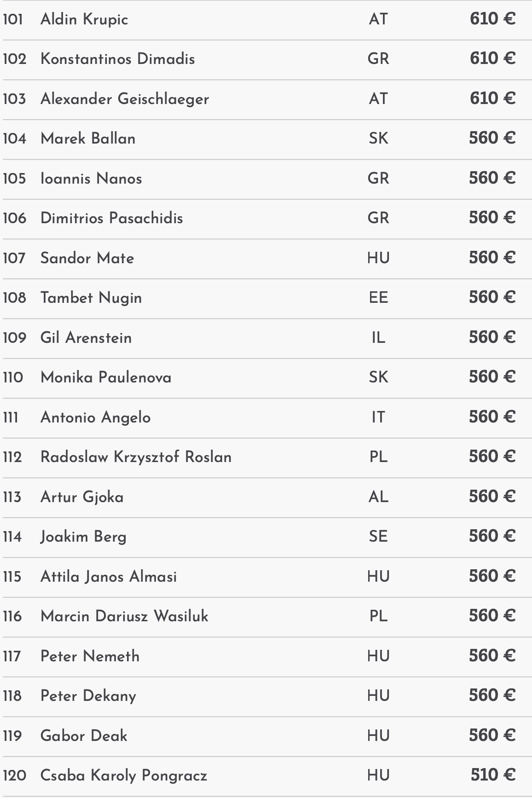This screenshot has height=798, width=532.
Task: Click Joakim Berg name
Action: click(83, 537)
